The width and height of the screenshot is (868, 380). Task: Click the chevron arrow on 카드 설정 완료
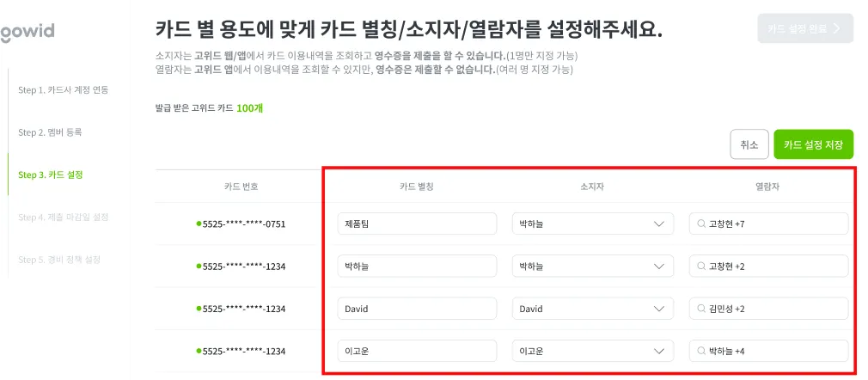coord(836,28)
